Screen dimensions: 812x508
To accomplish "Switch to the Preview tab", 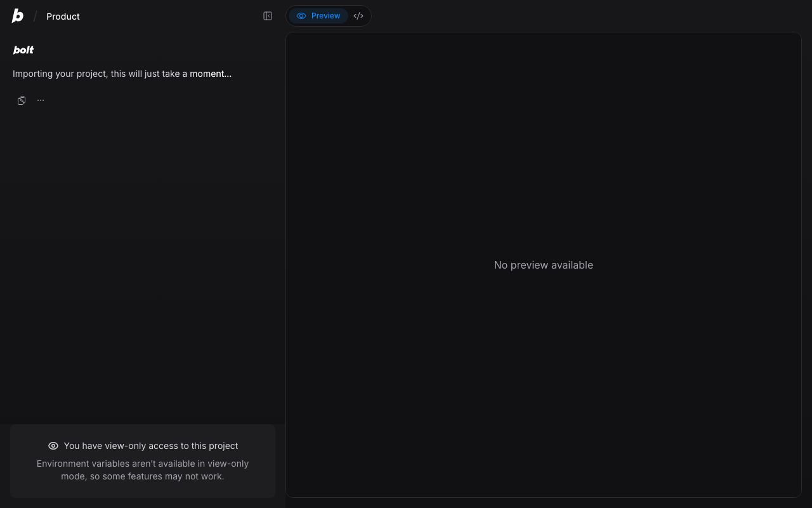I will click(x=318, y=16).
